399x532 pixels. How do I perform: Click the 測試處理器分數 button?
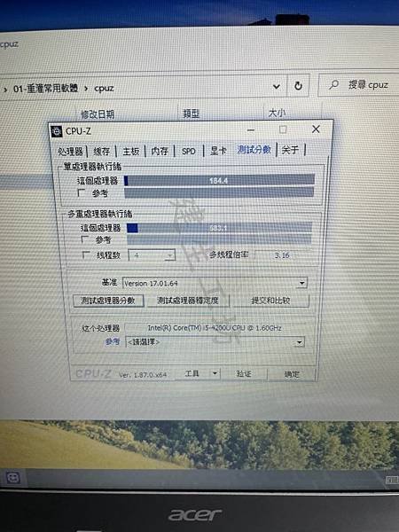pyautogui.click(x=108, y=301)
